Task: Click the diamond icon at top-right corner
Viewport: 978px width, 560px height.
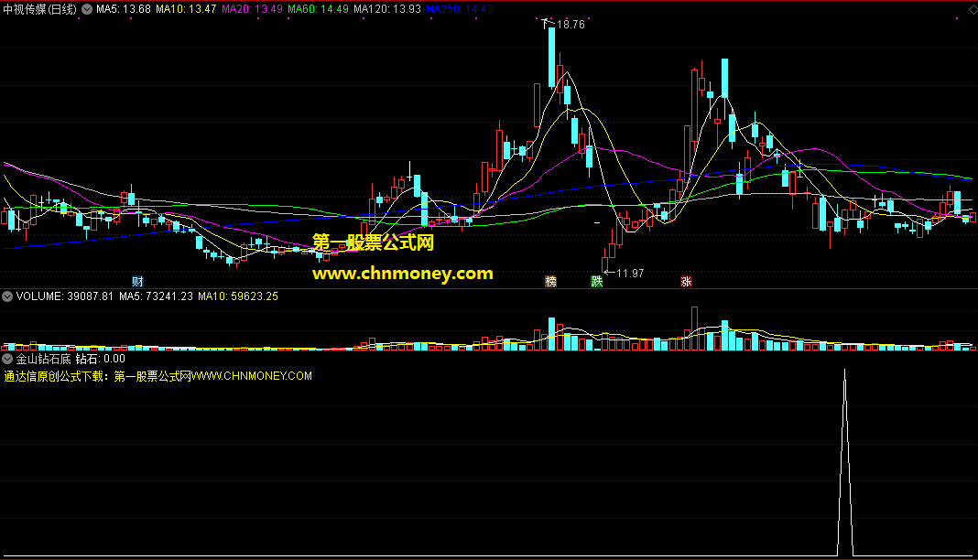Action: [973, 9]
